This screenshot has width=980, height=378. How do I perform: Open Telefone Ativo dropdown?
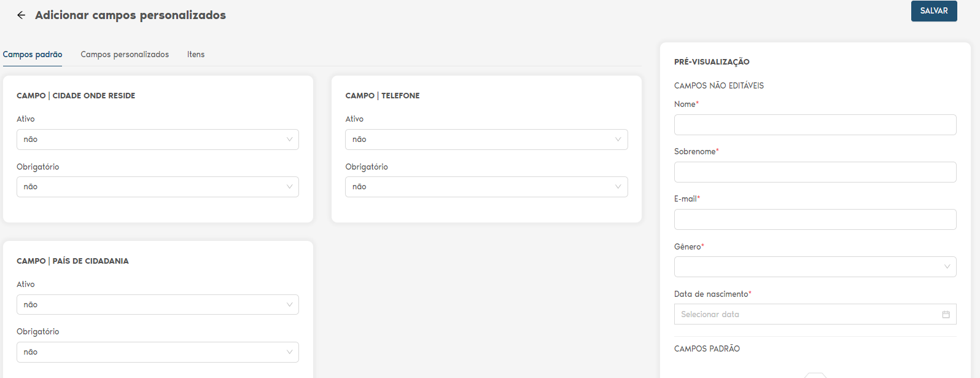tap(486, 140)
